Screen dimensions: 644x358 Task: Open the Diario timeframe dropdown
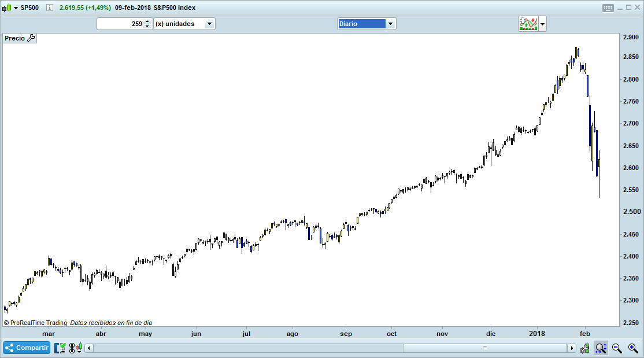(391, 24)
